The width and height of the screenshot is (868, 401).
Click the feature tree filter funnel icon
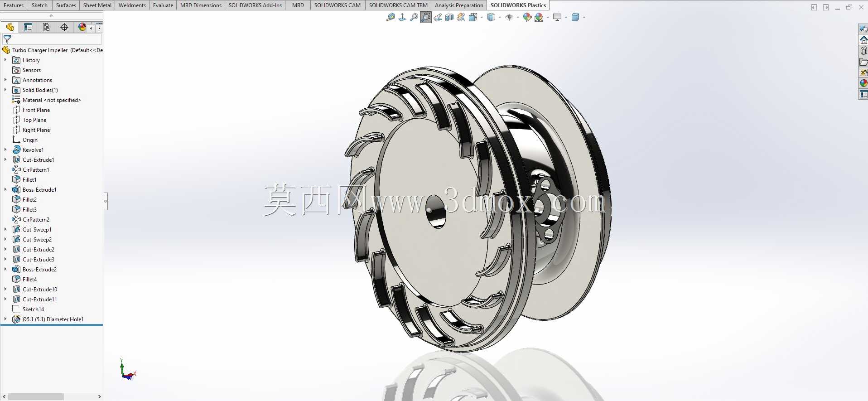pyautogui.click(x=7, y=39)
